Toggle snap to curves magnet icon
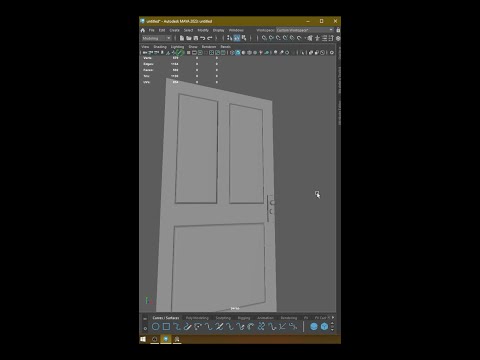Screen dimensions: 480x360 tap(270, 38)
